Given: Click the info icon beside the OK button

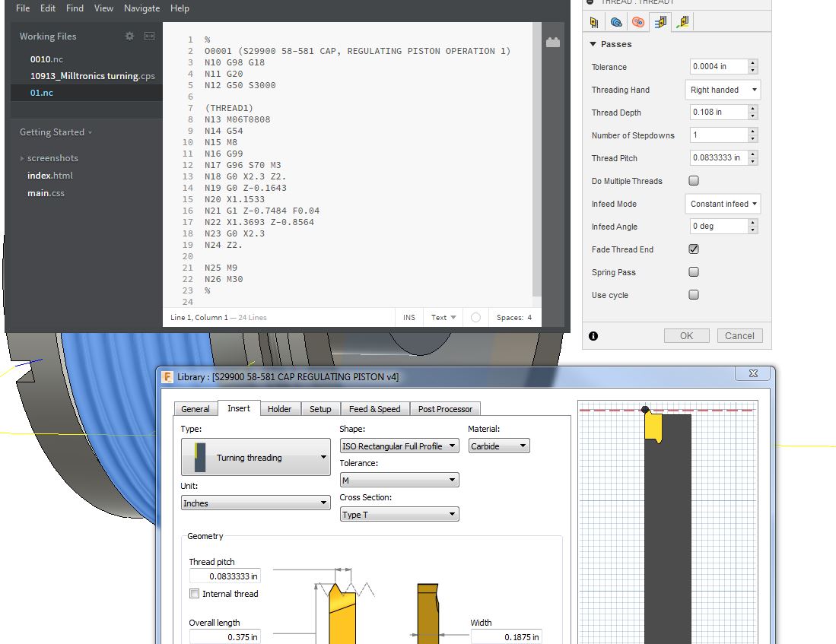Looking at the screenshot, I should point(593,336).
